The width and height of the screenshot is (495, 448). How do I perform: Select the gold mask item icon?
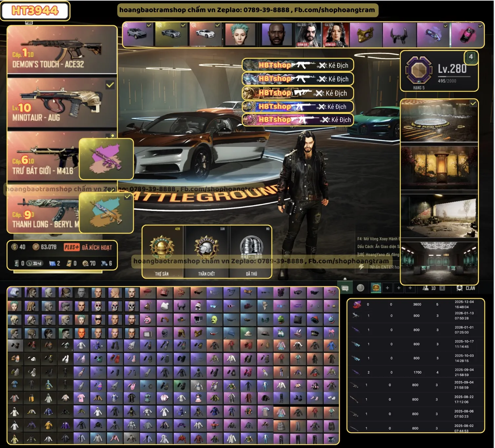click(365, 35)
